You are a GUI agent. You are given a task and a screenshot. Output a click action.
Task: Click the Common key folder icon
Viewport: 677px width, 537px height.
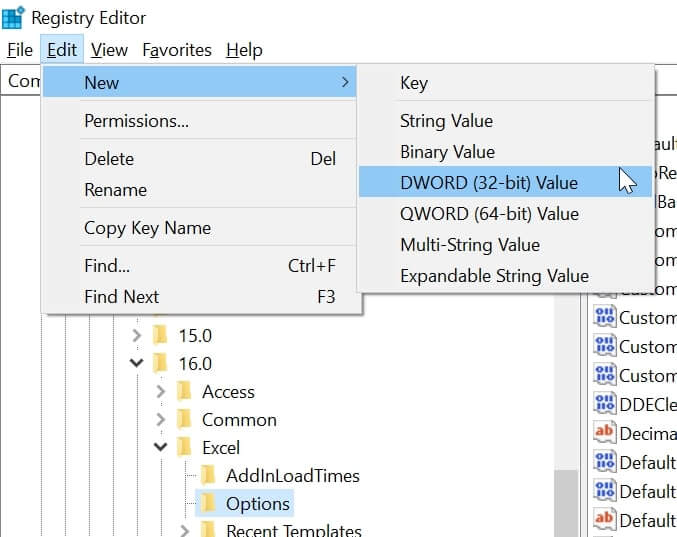point(184,419)
